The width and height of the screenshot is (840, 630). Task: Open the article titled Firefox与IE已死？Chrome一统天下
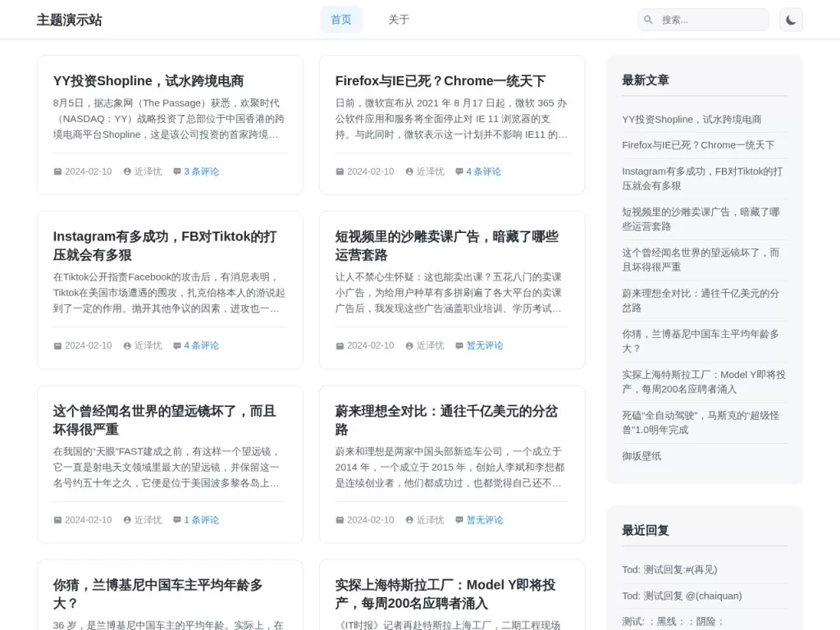440,80
